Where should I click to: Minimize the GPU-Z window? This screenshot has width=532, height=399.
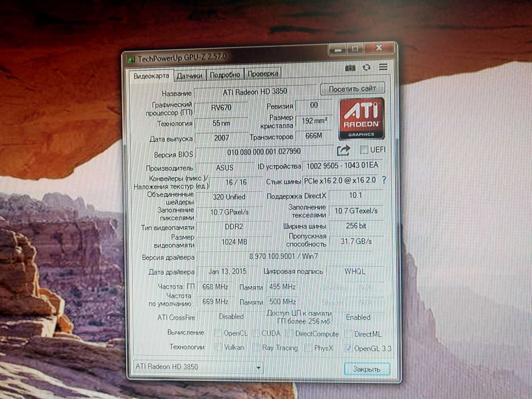[x=337, y=50]
